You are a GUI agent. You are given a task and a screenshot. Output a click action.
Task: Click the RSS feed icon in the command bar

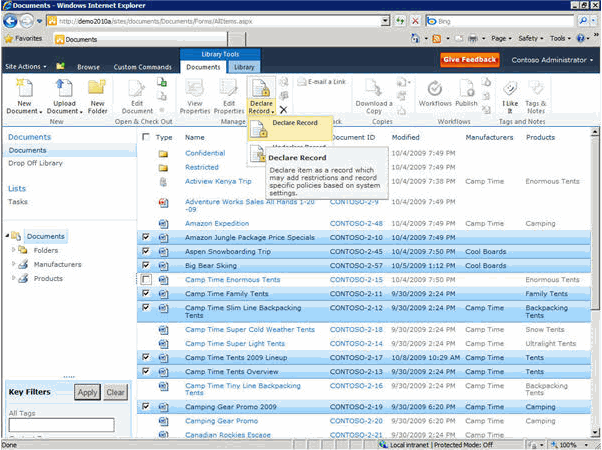tap(437, 38)
